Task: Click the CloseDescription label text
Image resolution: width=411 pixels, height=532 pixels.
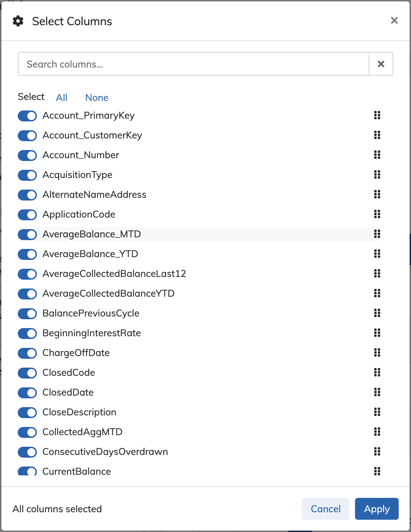Action: 79,412
